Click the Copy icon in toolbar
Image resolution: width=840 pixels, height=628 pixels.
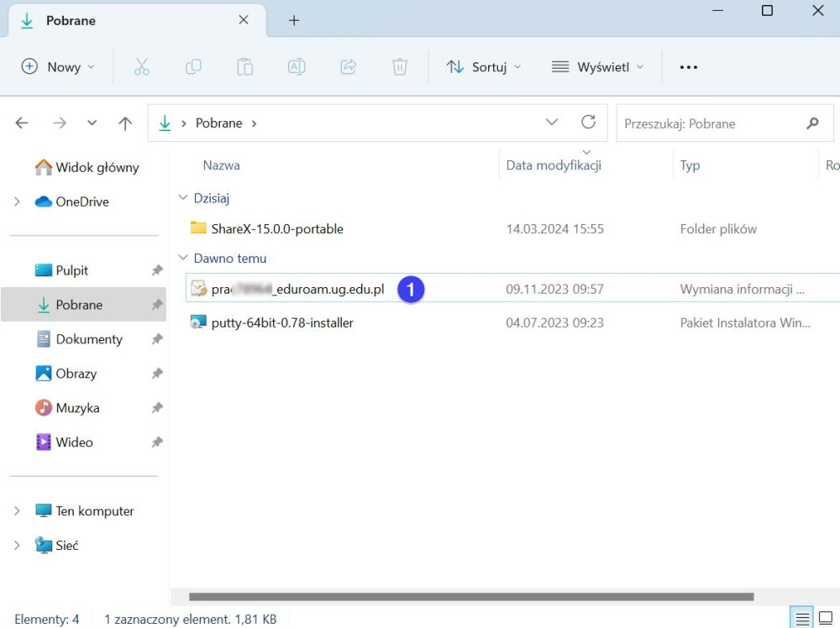193,67
